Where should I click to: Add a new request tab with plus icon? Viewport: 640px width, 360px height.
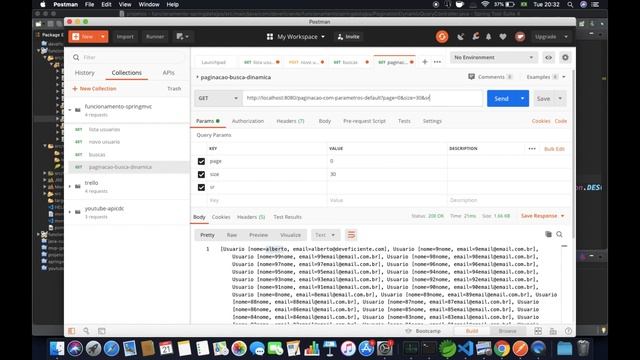[424, 62]
